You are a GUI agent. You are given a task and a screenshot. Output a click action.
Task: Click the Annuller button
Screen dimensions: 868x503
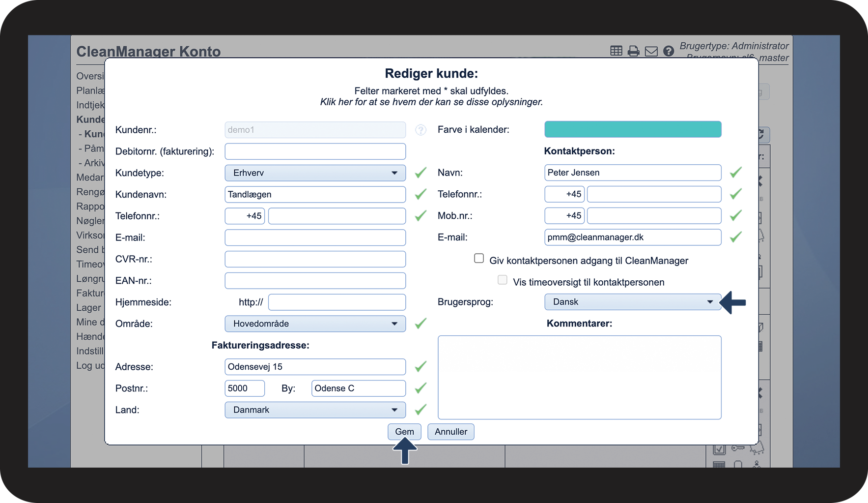click(x=450, y=432)
